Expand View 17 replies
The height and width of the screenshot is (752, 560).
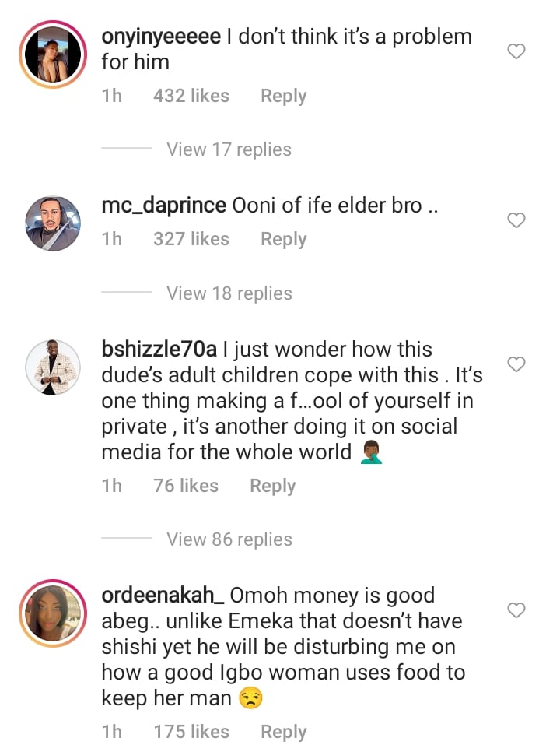[x=229, y=149]
